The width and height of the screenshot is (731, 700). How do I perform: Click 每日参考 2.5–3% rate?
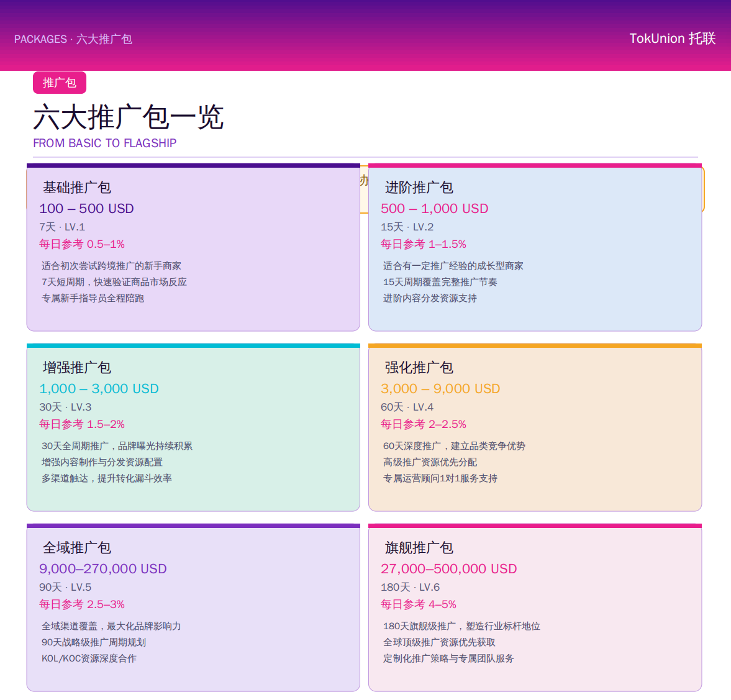[x=82, y=604]
